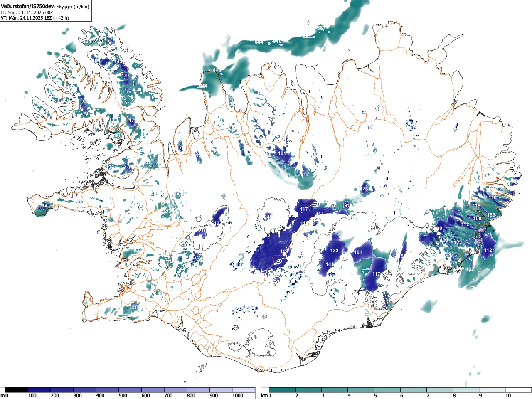Click the black 0–100 m legend swatch
This screenshot has height=399, width=532.
coord(17,390)
